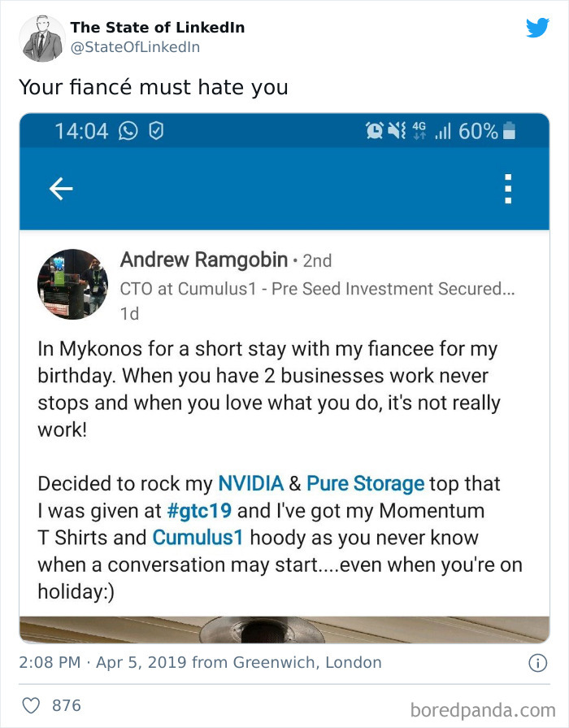Open the Pure Storage link

pyautogui.click(x=366, y=483)
